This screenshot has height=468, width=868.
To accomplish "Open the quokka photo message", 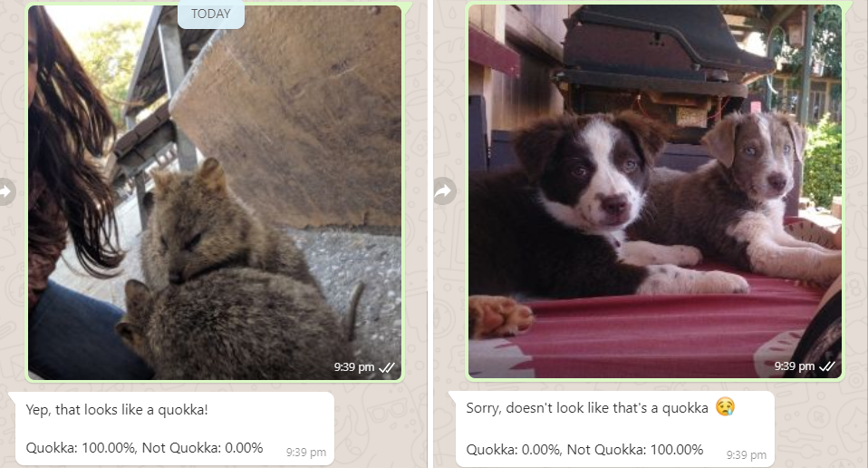I will point(215,192).
